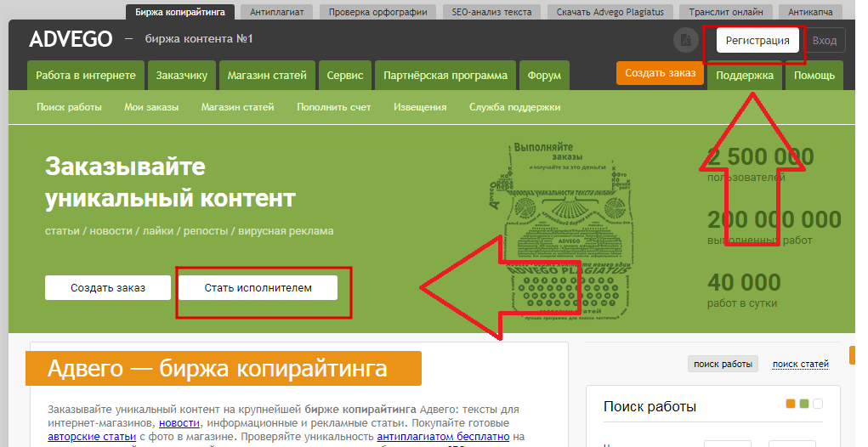Image resolution: width=868 pixels, height=447 pixels.
Task: Open the Партнёрская программа menu
Action: tap(445, 76)
